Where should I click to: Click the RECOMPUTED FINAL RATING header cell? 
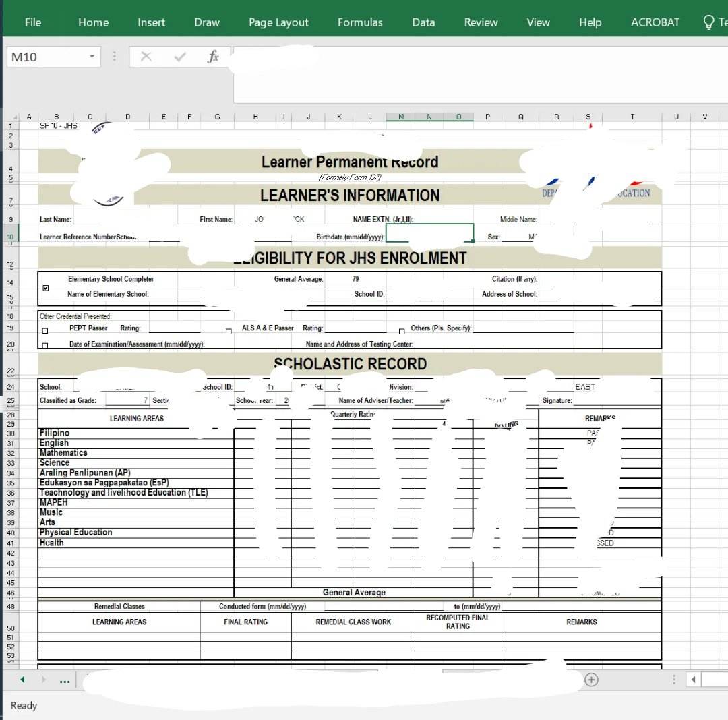pyautogui.click(x=458, y=622)
